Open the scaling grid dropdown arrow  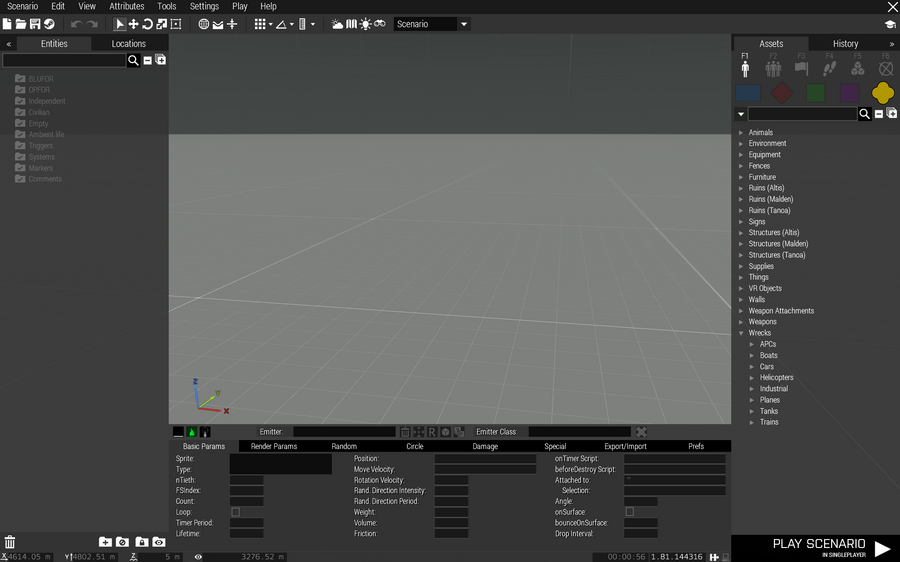pyautogui.click(x=313, y=24)
